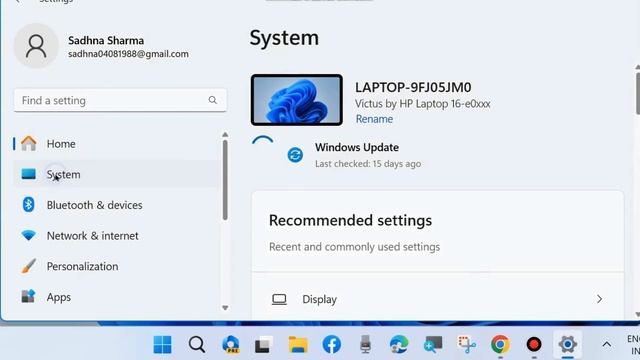Launch Google Chrome from taskbar
The image size is (640, 360).
(x=500, y=344)
